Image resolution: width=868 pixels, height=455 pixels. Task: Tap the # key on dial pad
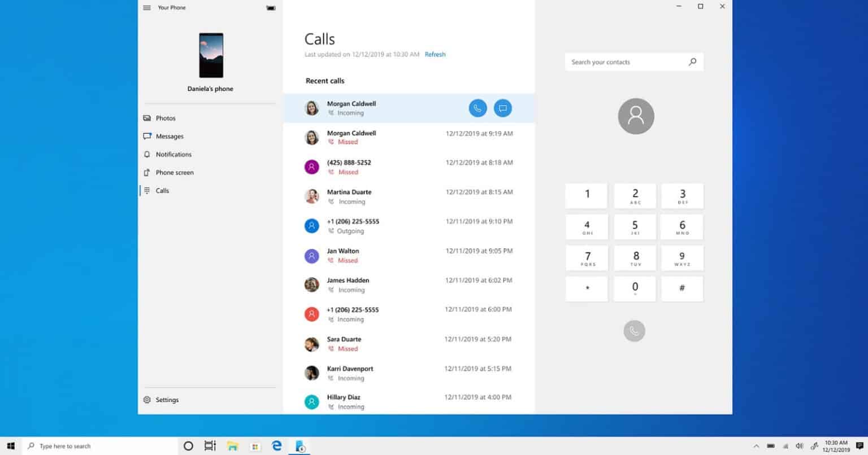pos(682,288)
